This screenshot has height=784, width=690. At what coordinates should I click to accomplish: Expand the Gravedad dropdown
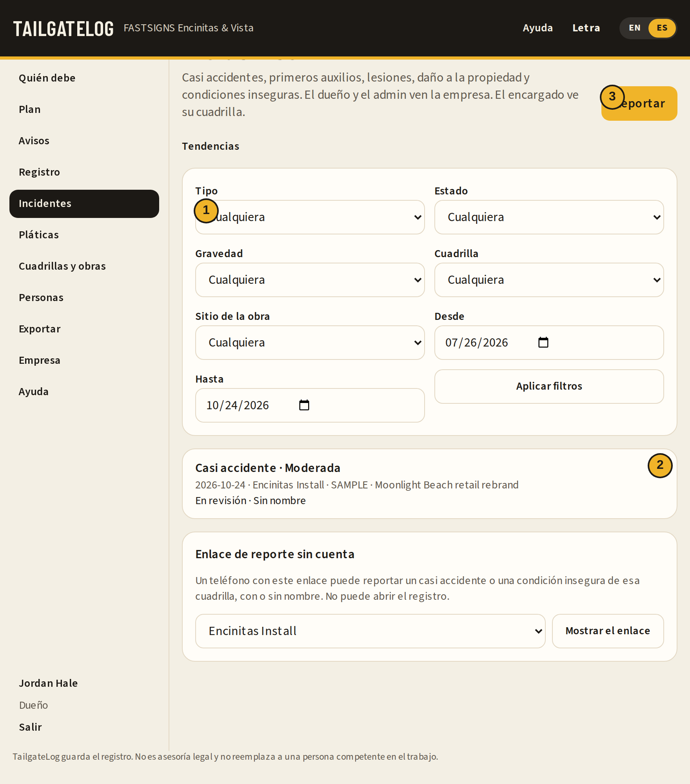(310, 280)
